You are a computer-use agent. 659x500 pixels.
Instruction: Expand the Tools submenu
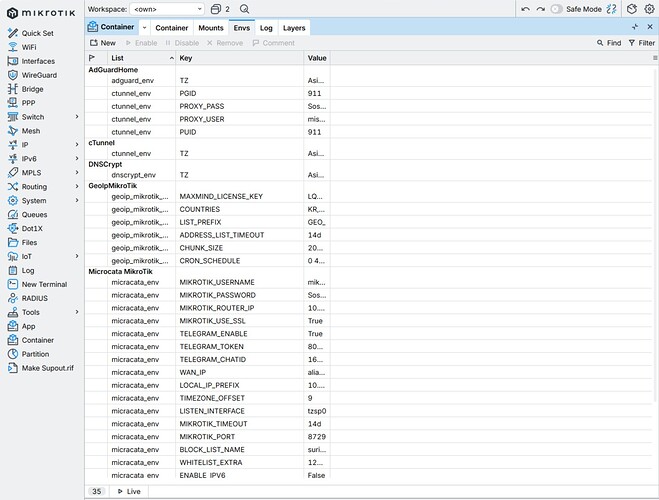coord(77,312)
